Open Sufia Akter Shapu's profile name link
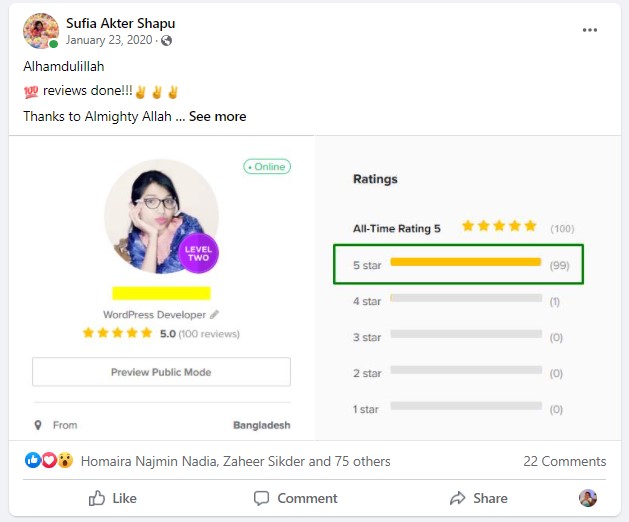Viewport: 629px width, 522px height. [x=120, y=23]
